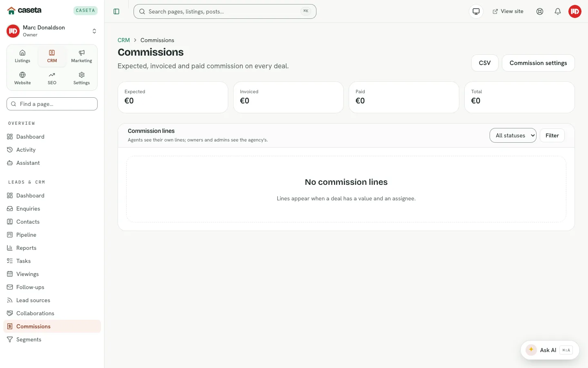Screen dimensions: 588x368
Task: Go to Leads & CRM Dashboard
Action: coord(52,195)
